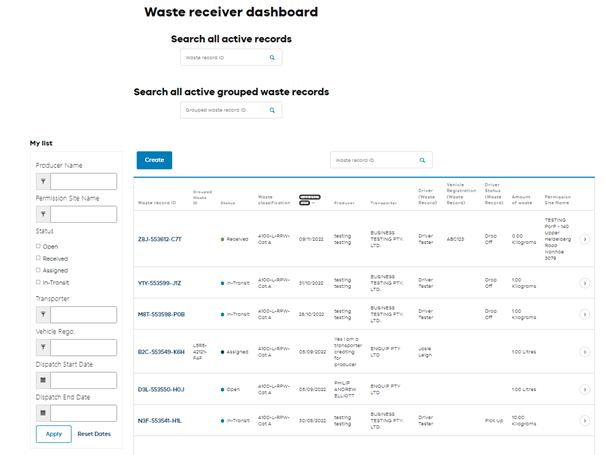Open details arrow for record B2C-553549-K6H
Screen dimensions: 605x455
585,352
